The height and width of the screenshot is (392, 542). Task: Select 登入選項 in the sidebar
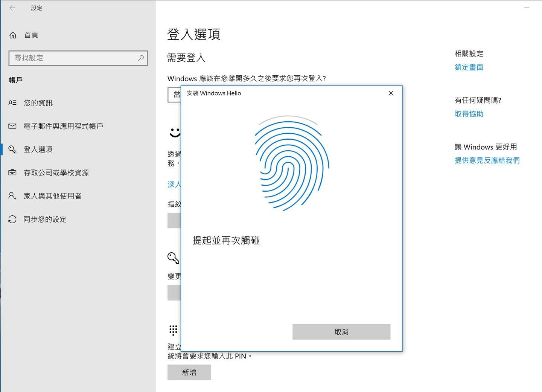click(x=38, y=149)
